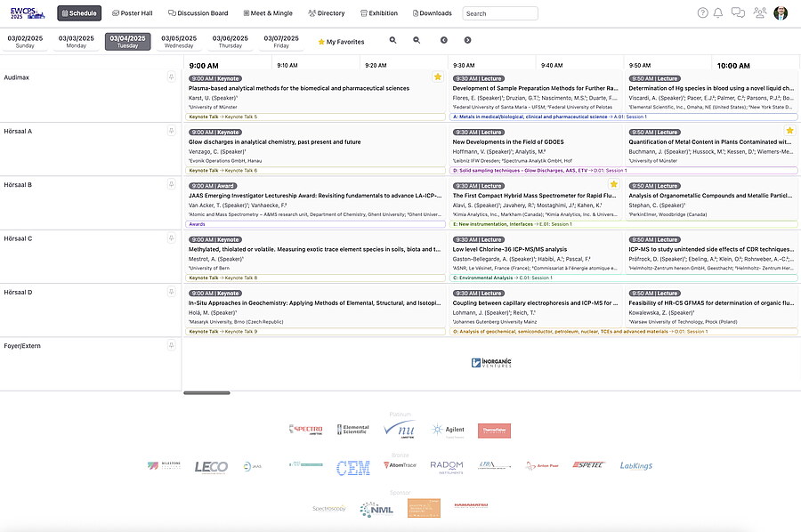Pin the Hörsaal C room row

(x=171, y=238)
